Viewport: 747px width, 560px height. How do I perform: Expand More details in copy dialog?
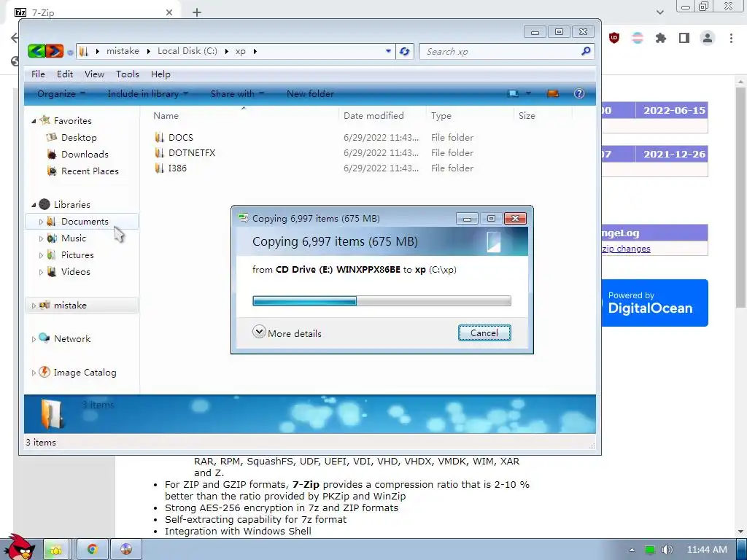(287, 332)
